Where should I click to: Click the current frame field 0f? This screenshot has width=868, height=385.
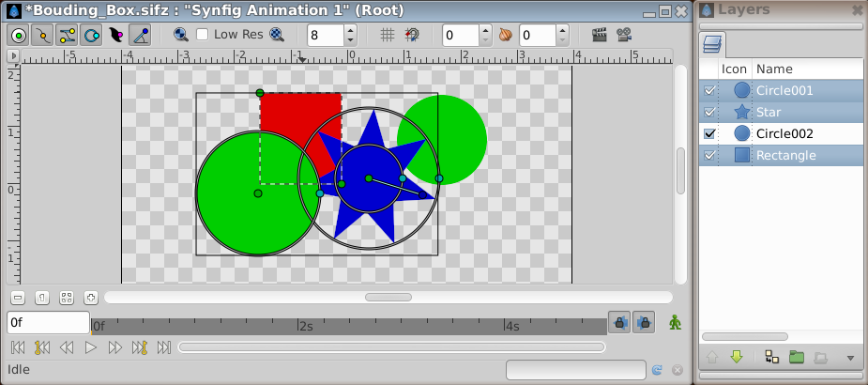click(x=48, y=322)
